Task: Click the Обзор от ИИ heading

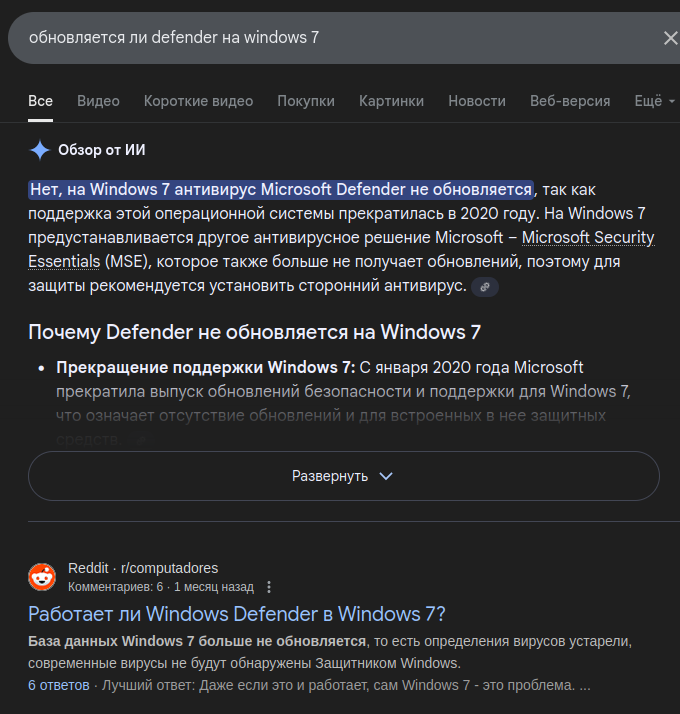Action: (x=102, y=150)
